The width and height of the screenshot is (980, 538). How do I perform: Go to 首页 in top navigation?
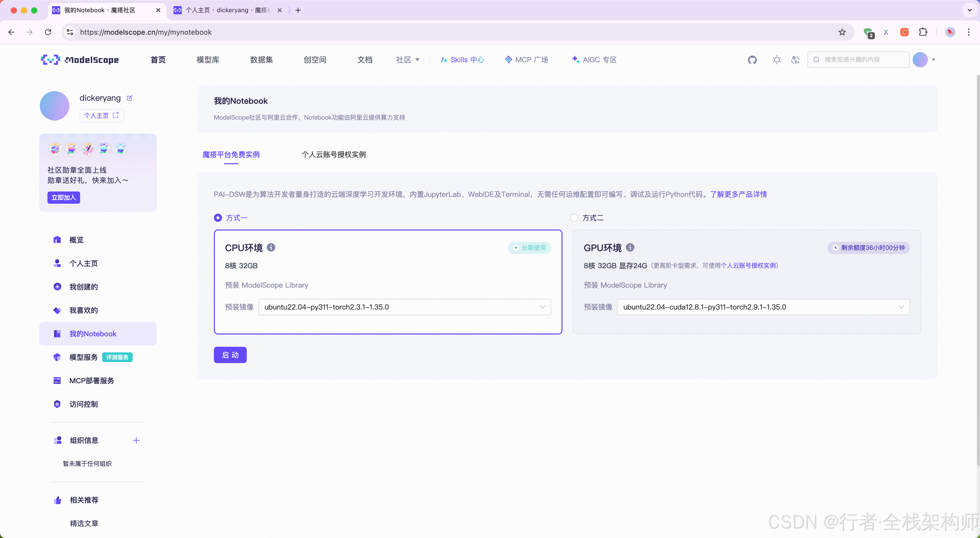(x=158, y=60)
